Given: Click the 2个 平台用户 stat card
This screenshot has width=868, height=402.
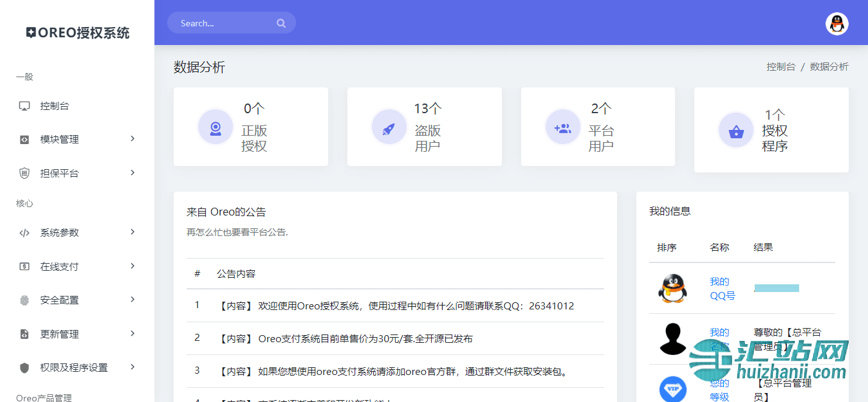Looking at the screenshot, I should point(598,127).
